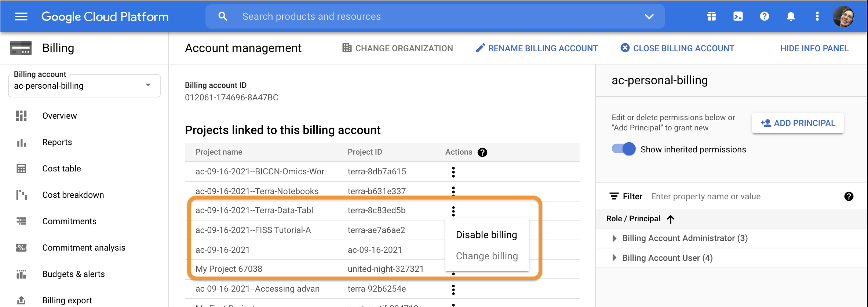Click Budgets & alerts icon
The width and height of the screenshot is (868, 307).
point(21,274)
